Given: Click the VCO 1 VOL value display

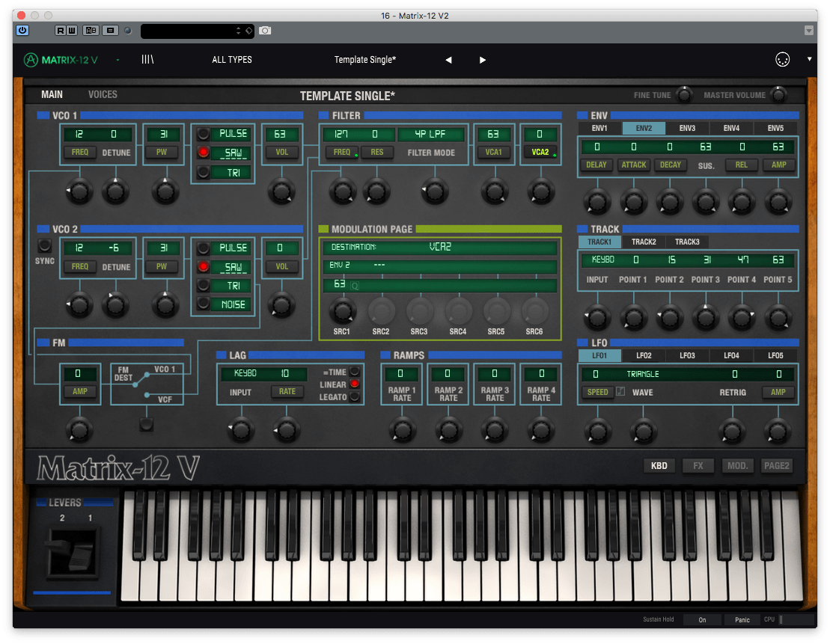Looking at the screenshot, I should coord(280,135).
